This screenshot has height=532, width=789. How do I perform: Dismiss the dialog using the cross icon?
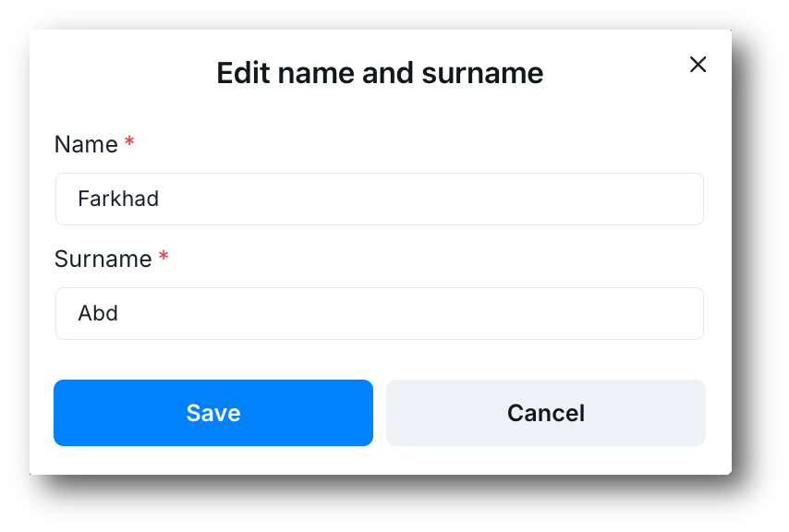pos(698,65)
